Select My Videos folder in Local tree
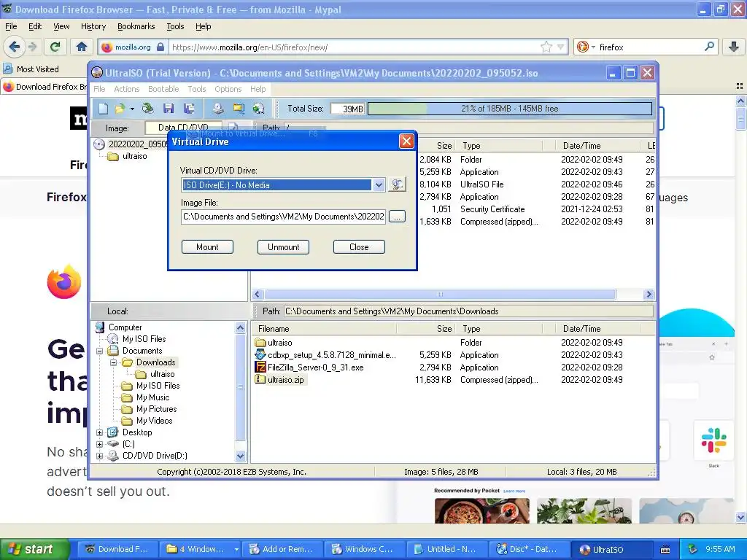 tap(155, 421)
